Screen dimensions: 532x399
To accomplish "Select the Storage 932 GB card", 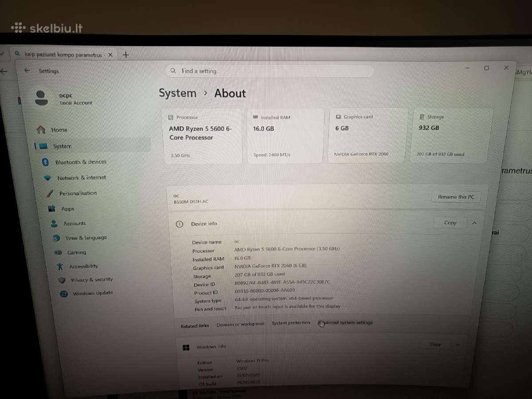I will point(451,135).
